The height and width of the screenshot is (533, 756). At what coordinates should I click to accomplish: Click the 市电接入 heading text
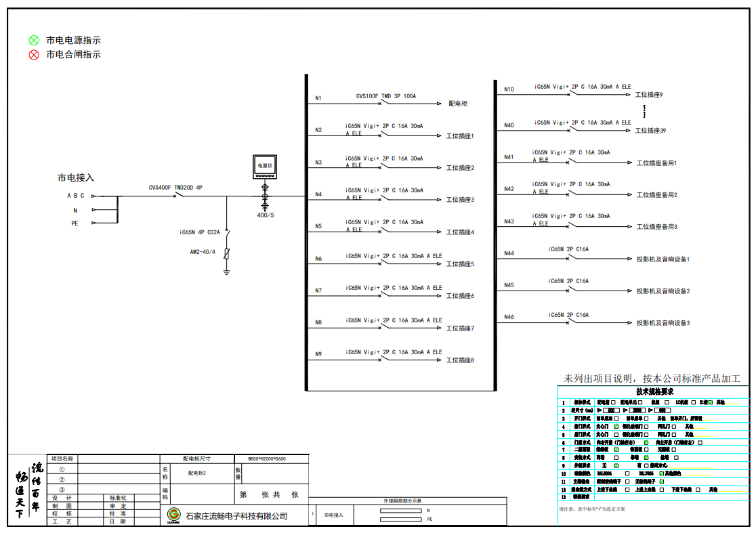pyautogui.click(x=75, y=177)
